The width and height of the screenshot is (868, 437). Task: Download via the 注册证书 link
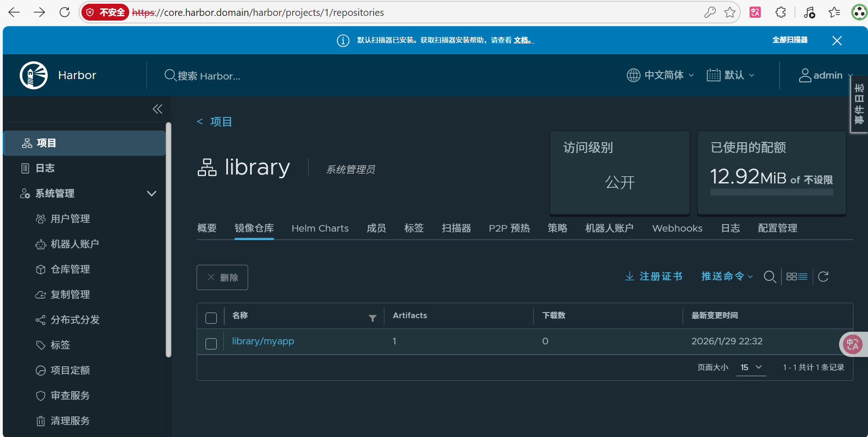(654, 277)
